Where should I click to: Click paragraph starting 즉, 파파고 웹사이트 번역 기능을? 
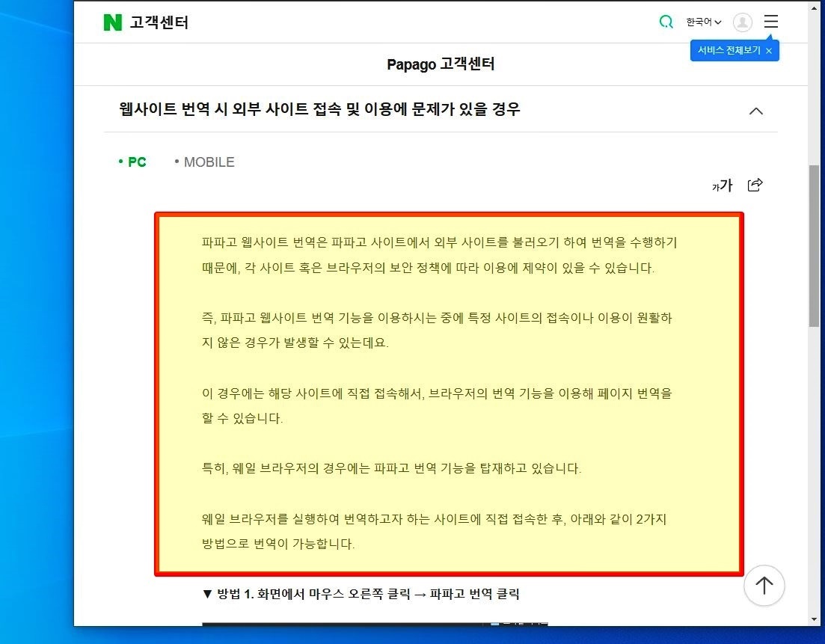click(x=438, y=331)
